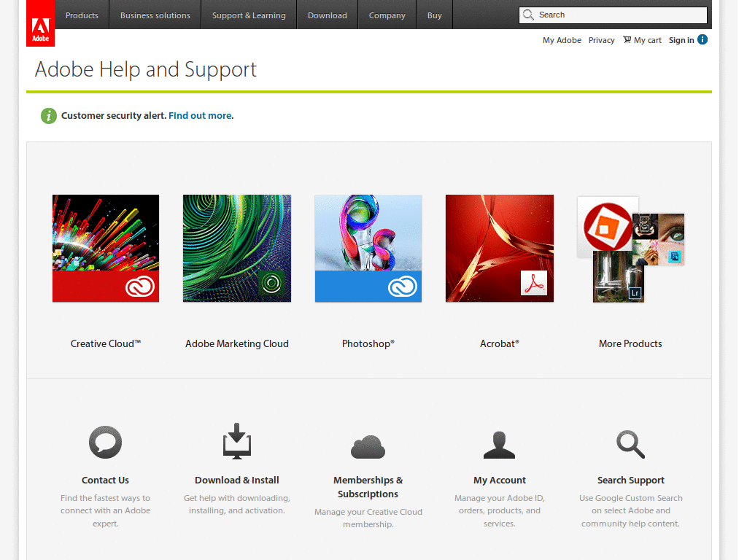
Task: Click the Download & Install arrow icon
Action: pyautogui.click(x=237, y=441)
